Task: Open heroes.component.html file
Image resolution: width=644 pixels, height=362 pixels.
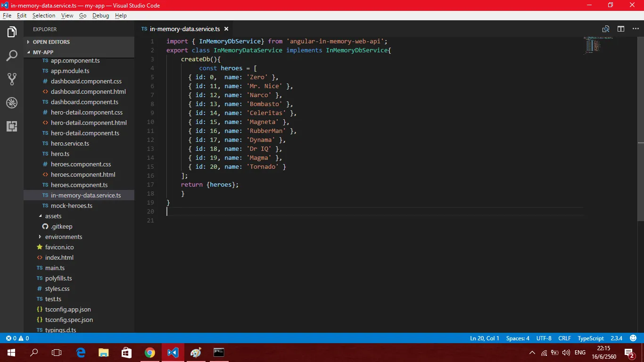Action: (x=83, y=175)
